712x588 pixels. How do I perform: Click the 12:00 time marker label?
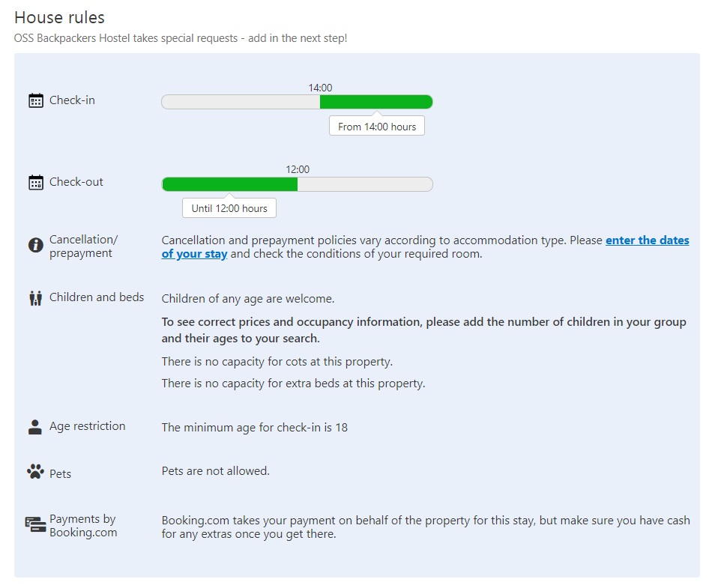[x=298, y=169]
